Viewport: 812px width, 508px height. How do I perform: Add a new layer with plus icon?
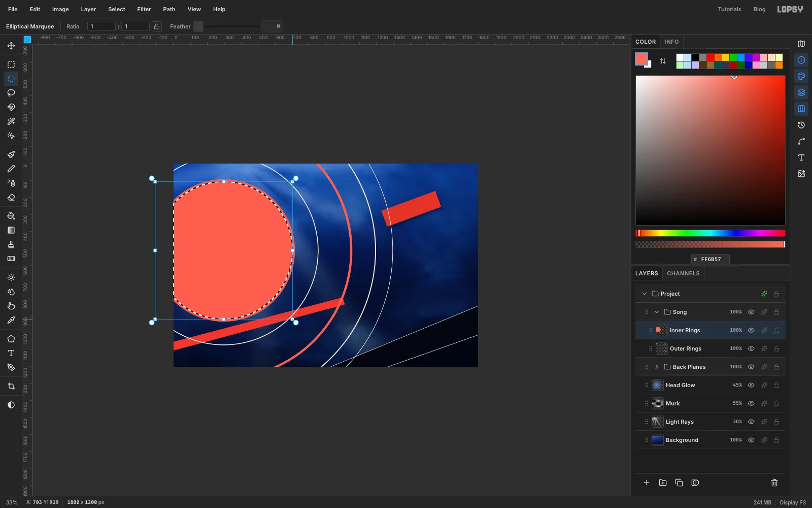pyautogui.click(x=647, y=483)
